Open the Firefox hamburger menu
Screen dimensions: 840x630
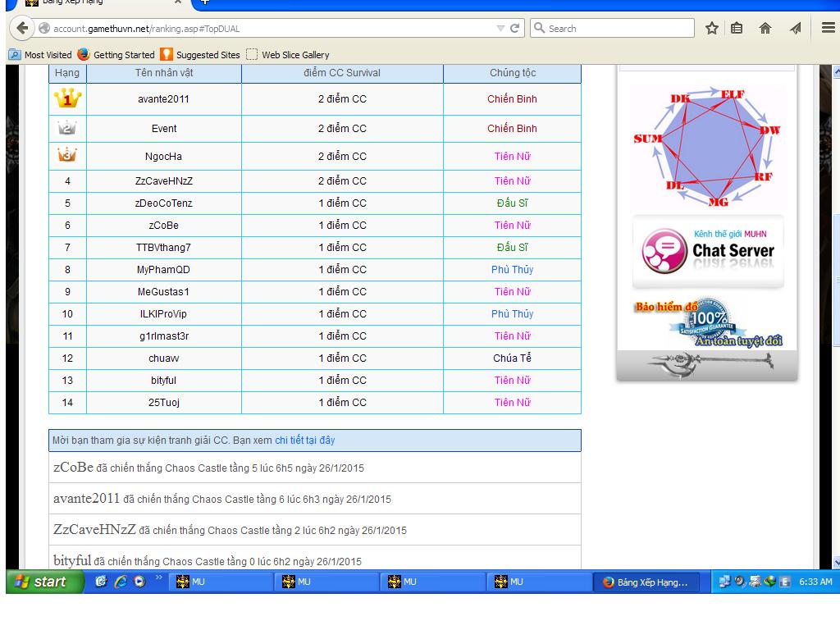pyautogui.click(x=829, y=27)
